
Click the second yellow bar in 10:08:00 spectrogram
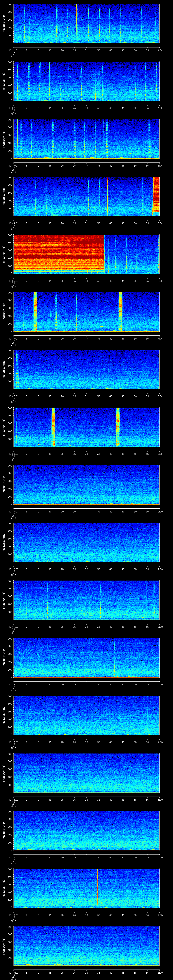pyautogui.click(x=118, y=426)
